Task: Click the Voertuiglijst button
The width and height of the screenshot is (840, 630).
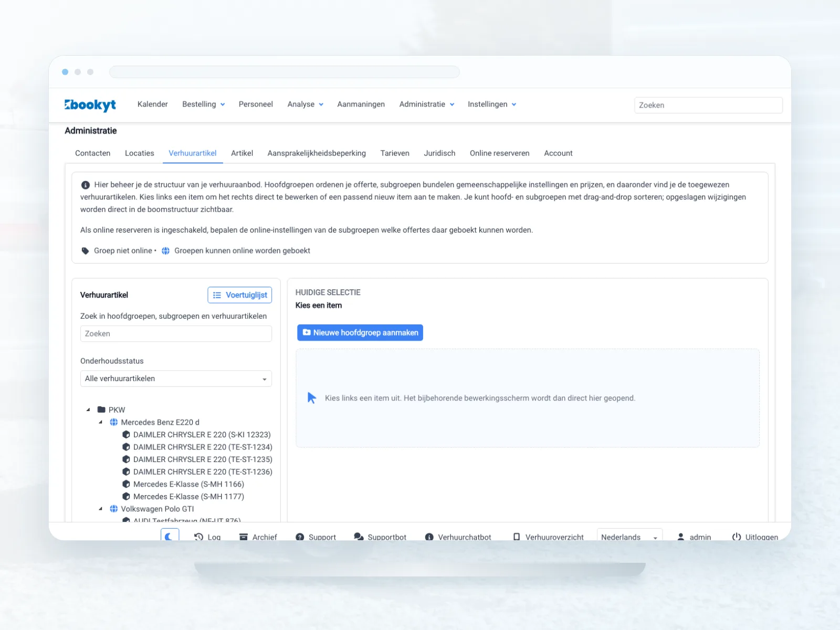Action: point(240,295)
